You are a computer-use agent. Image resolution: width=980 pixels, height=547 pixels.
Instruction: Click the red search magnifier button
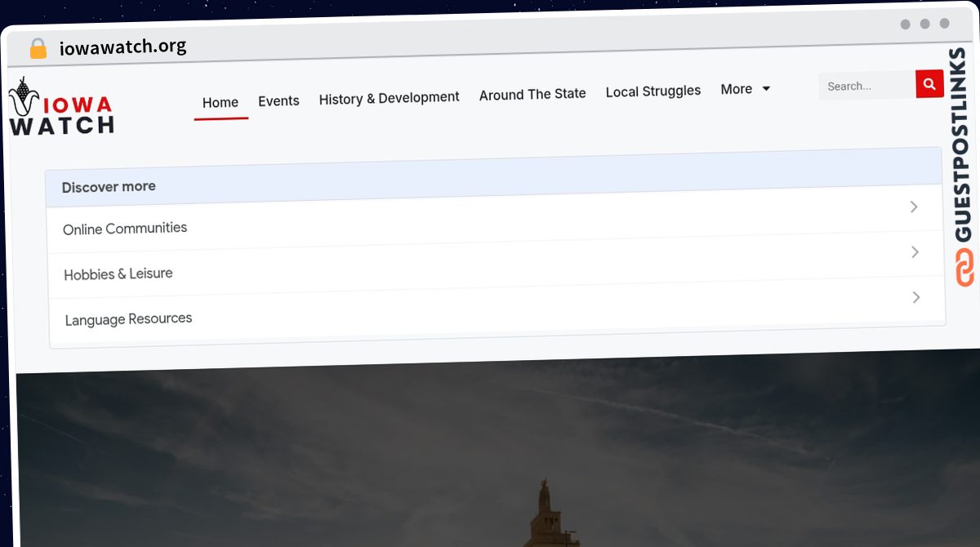click(929, 84)
